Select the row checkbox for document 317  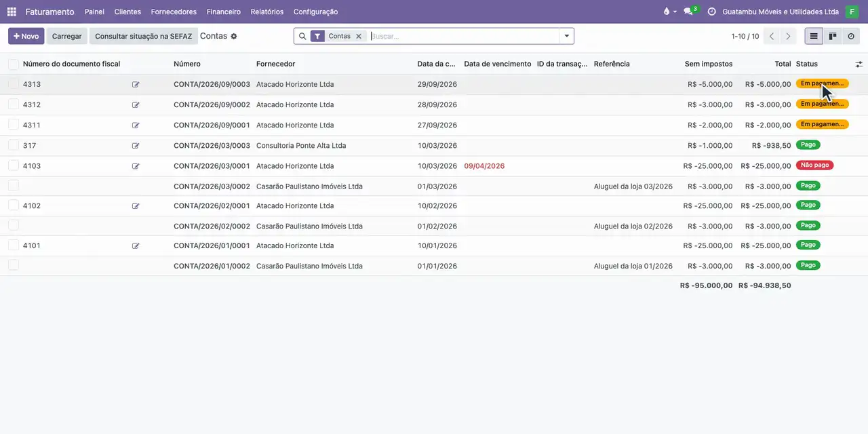click(x=14, y=145)
